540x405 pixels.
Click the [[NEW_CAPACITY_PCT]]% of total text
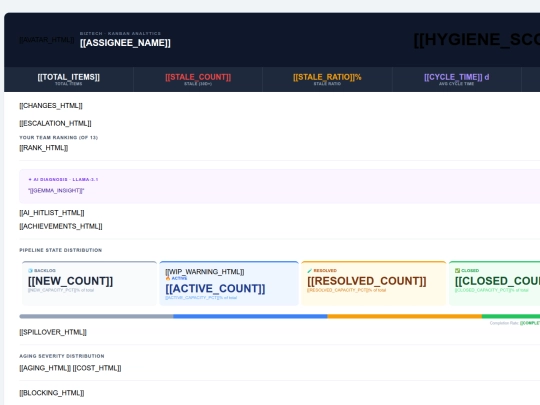[61, 290]
